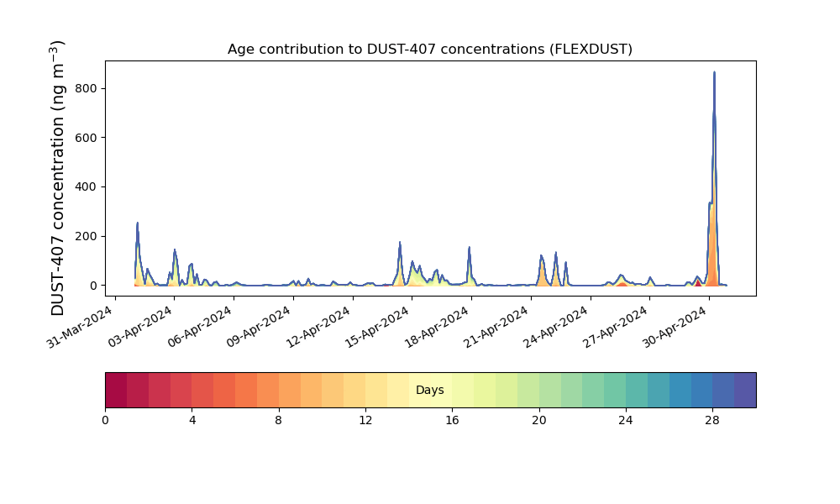Select the "31-Mar-2024" date label
This screenshot has height=504, width=840.
[x=81, y=327]
